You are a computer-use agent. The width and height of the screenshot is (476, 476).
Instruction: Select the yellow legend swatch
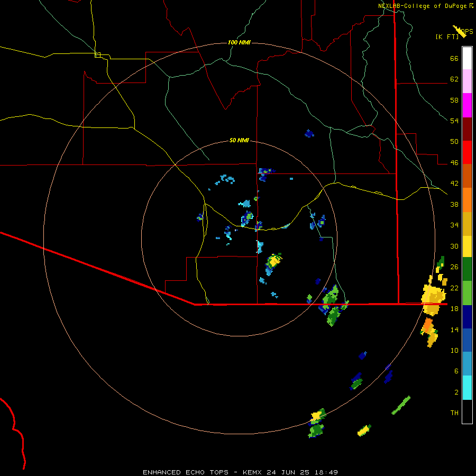coord(467,246)
